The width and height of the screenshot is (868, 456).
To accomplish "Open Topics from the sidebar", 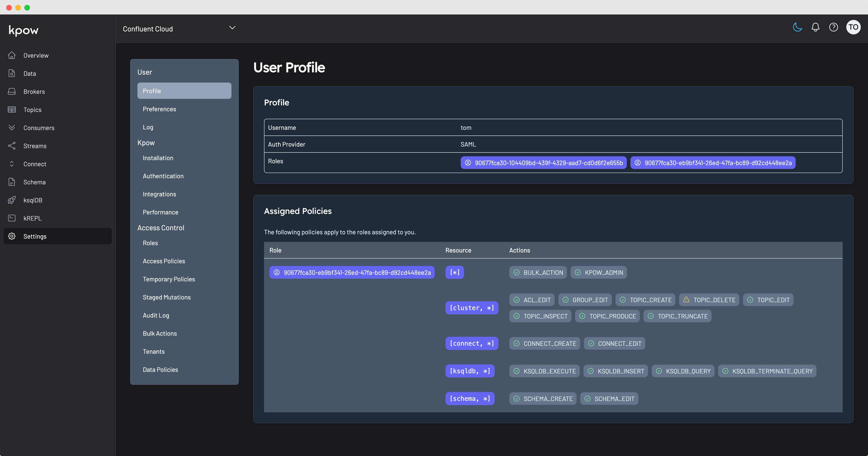I will click(x=32, y=110).
